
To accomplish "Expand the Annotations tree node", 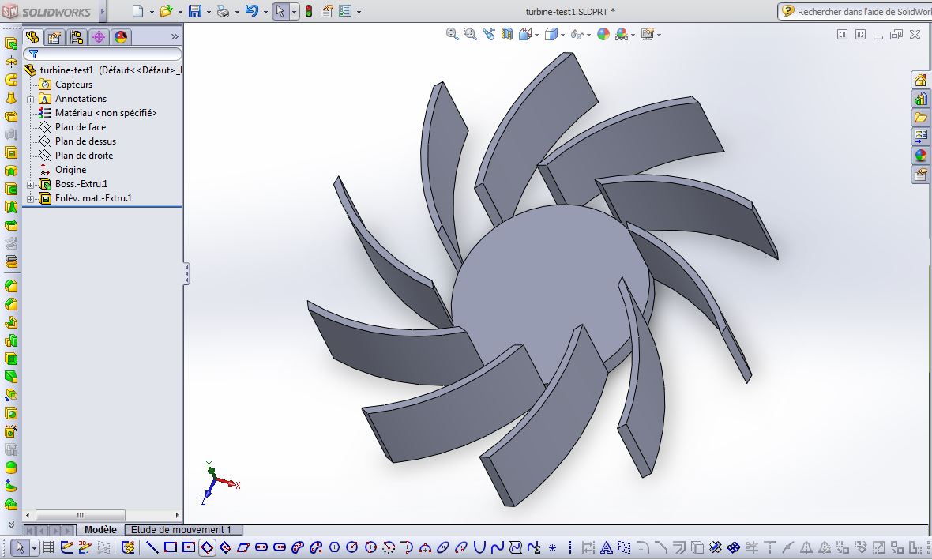I will point(30,100).
